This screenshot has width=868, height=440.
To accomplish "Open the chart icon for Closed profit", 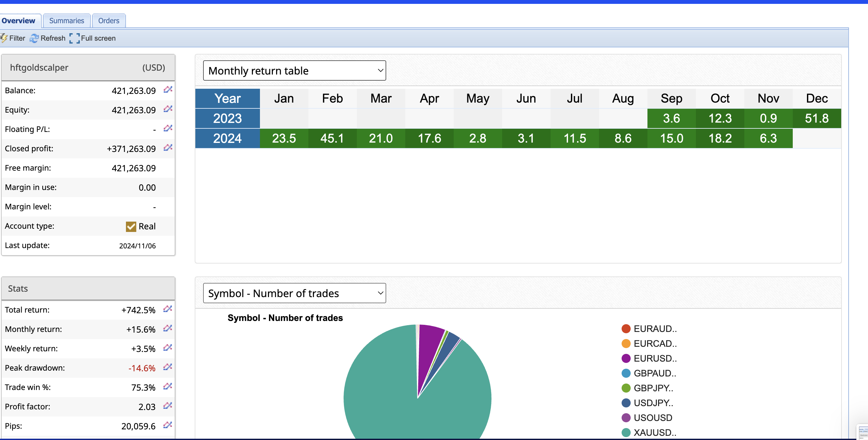I will (x=168, y=148).
